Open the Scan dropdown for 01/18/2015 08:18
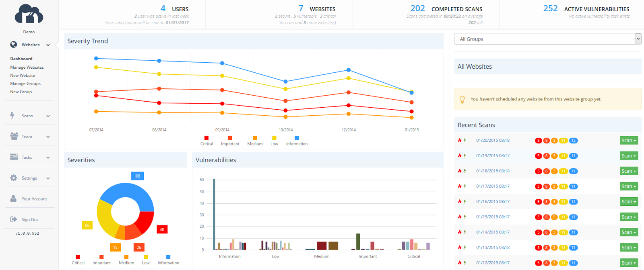The image size is (644, 270). (629, 171)
